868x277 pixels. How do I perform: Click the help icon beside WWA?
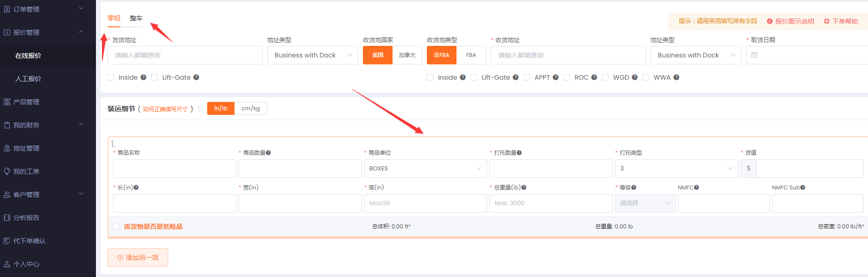click(676, 77)
